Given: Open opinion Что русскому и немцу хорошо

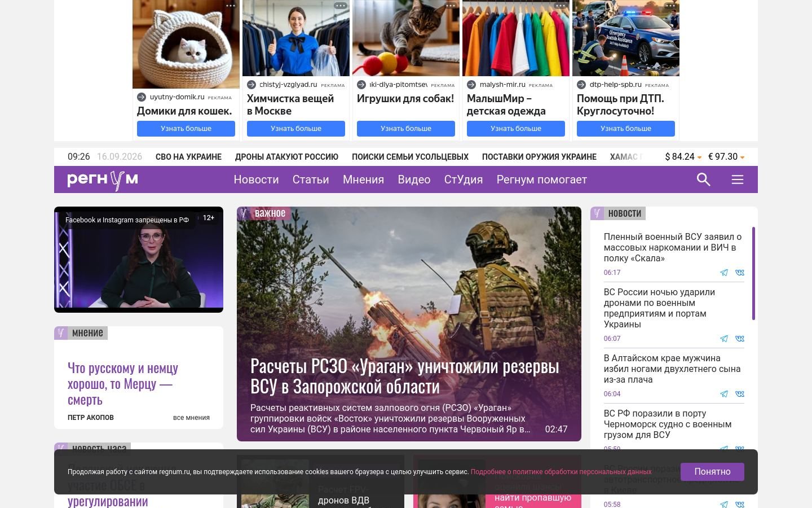Looking at the screenshot, I should (123, 384).
